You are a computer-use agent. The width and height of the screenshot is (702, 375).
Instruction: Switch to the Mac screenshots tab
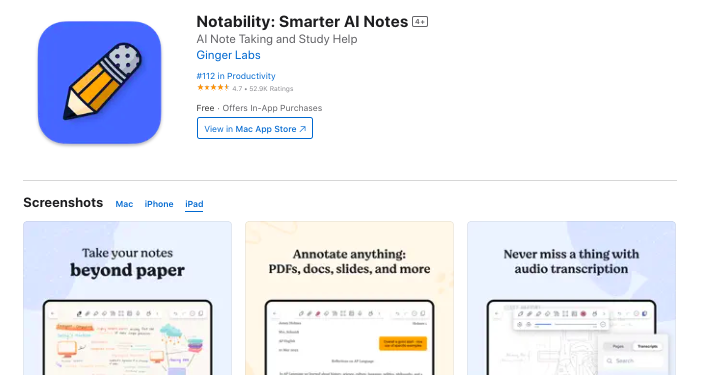pyautogui.click(x=124, y=204)
